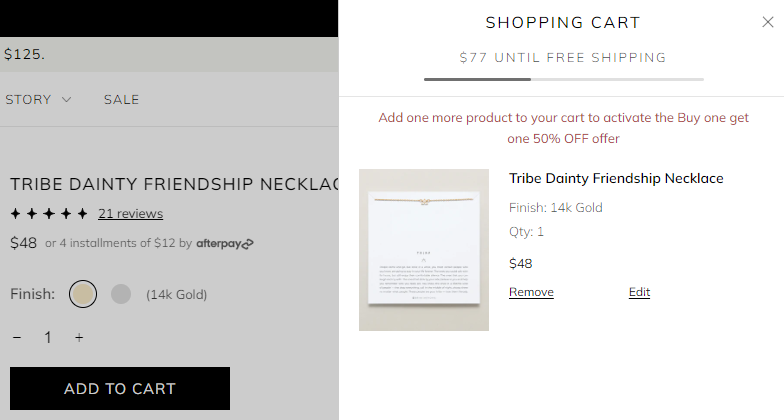Expand the Story menu dropdown
Image resolution: width=784 pixels, height=420 pixels.
[38, 99]
